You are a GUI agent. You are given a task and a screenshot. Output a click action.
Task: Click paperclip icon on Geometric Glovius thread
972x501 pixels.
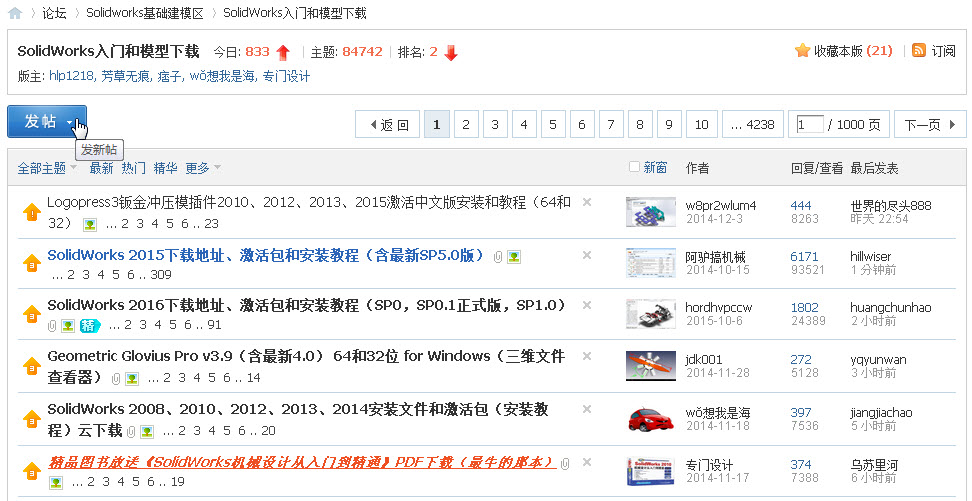[x=116, y=378]
